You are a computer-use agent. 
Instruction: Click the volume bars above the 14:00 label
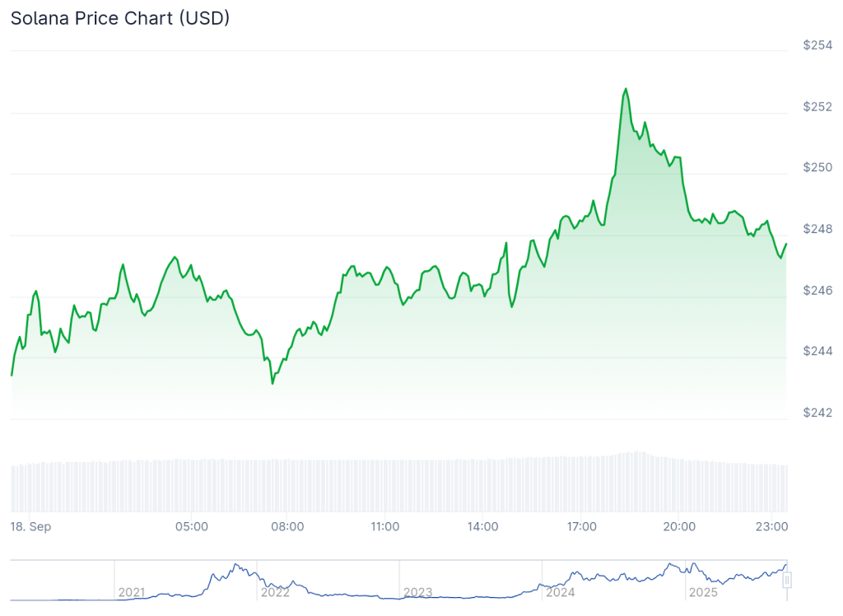click(482, 486)
